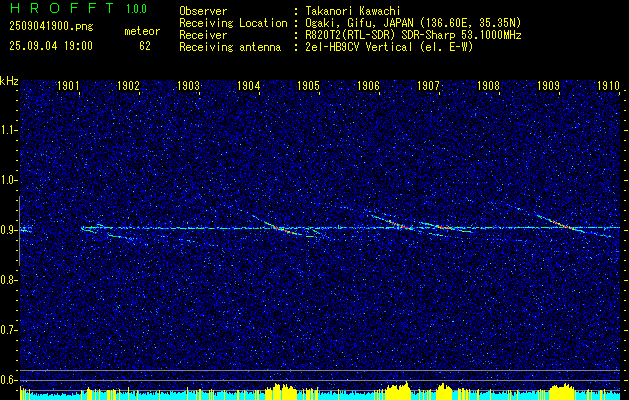Image resolution: width=629 pixels, height=400 pixels.
Task: Click time marker 1902
Action: (x=128, y=85)
